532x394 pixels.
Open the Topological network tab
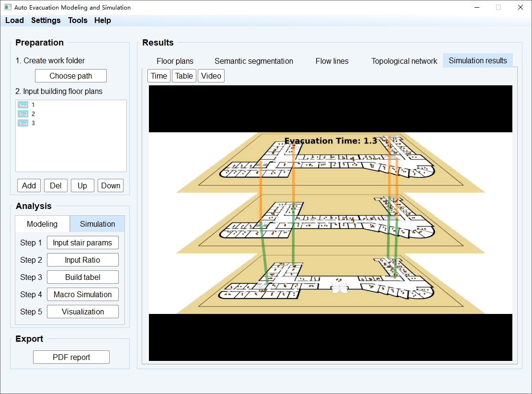coord(404,61)
